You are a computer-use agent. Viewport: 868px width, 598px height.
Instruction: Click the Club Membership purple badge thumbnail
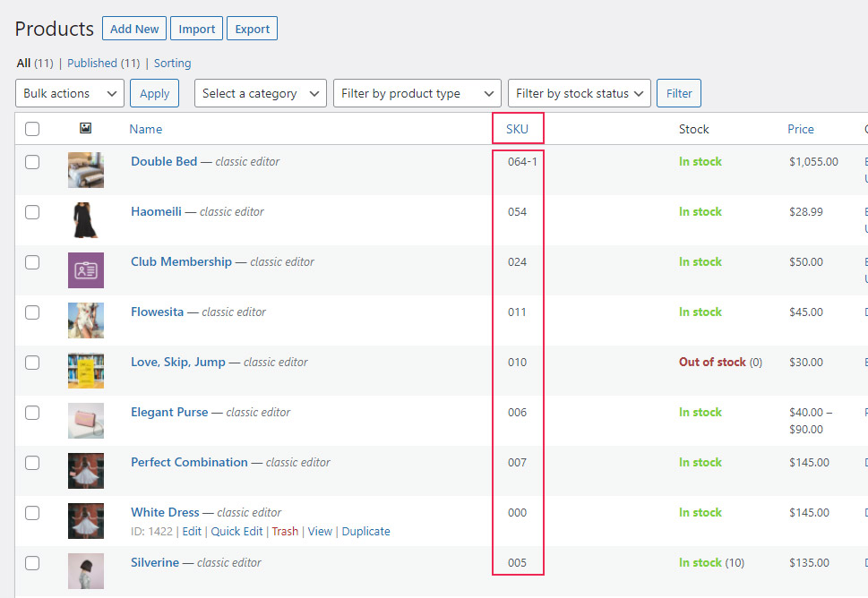(86, 270)
